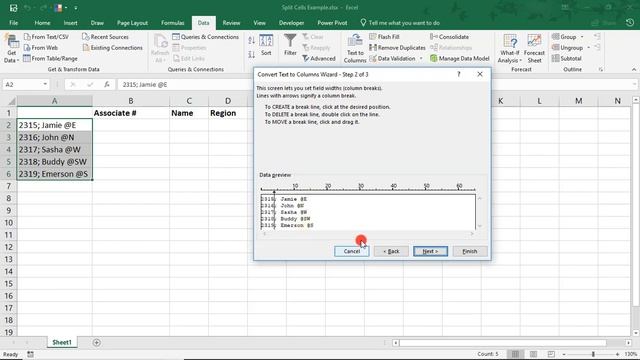The height and width of the screenshot is (360, 640).
Task: Click zoom in plus button
Action: coord(618,354)
